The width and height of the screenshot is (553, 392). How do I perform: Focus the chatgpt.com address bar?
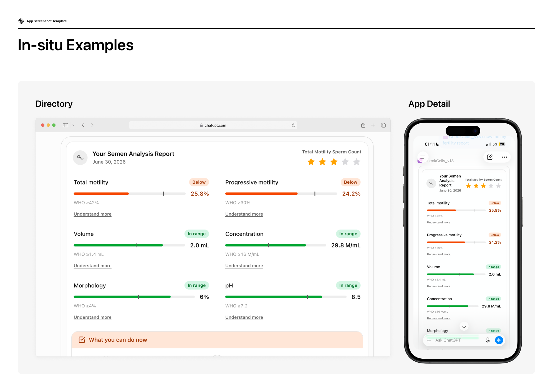click(213, 125)
